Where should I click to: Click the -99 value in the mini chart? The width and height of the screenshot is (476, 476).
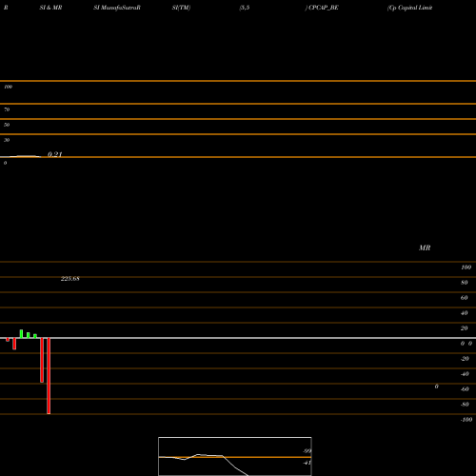pos(307,451)
